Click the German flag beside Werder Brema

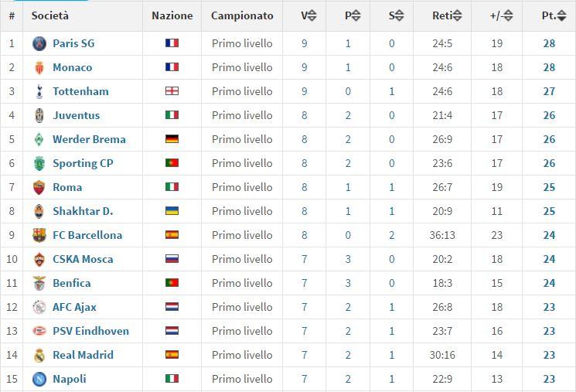[172, 139]
